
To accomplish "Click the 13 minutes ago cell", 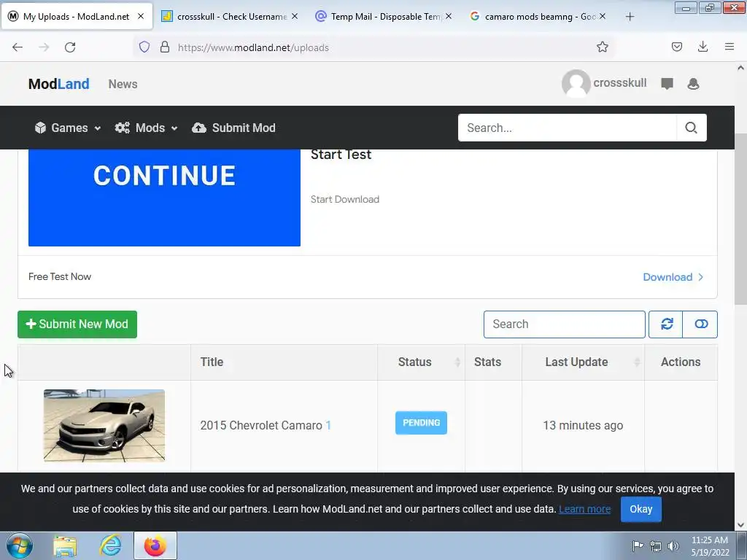I will click(583, 425).
